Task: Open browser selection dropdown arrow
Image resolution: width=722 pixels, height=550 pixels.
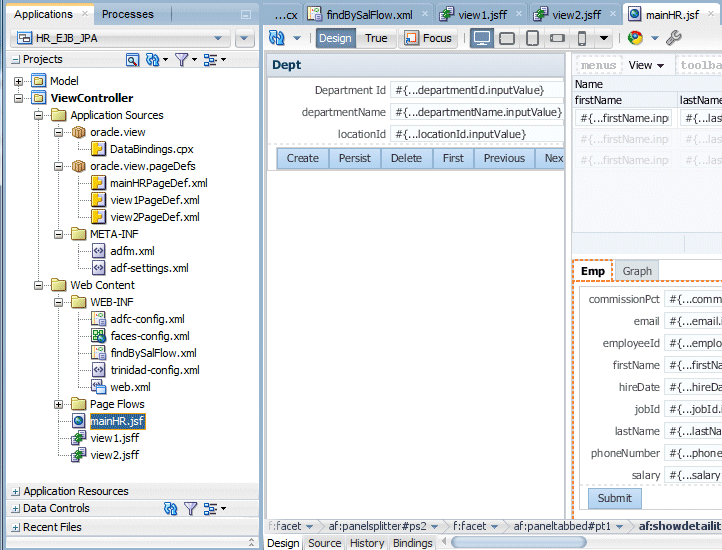Action: click(x=655, y=38)
